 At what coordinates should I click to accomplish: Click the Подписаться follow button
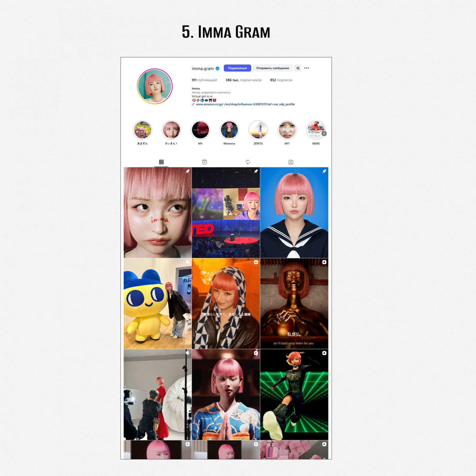pyautogui.click(x=237, y=68)
